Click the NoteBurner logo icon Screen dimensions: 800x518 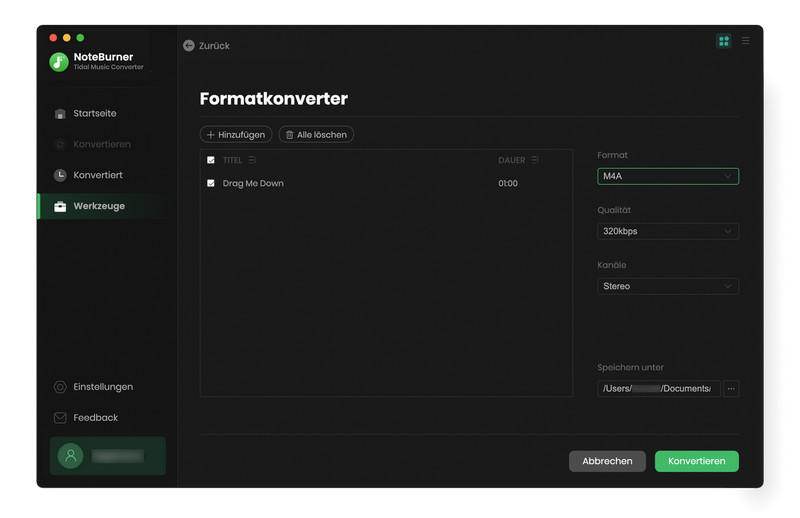click(59, 62)
